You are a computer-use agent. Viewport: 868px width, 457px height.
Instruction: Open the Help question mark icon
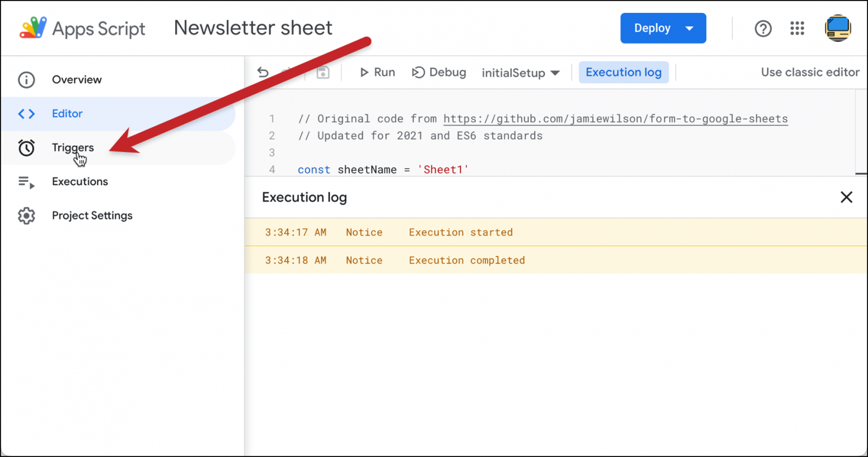coord(763,28)
